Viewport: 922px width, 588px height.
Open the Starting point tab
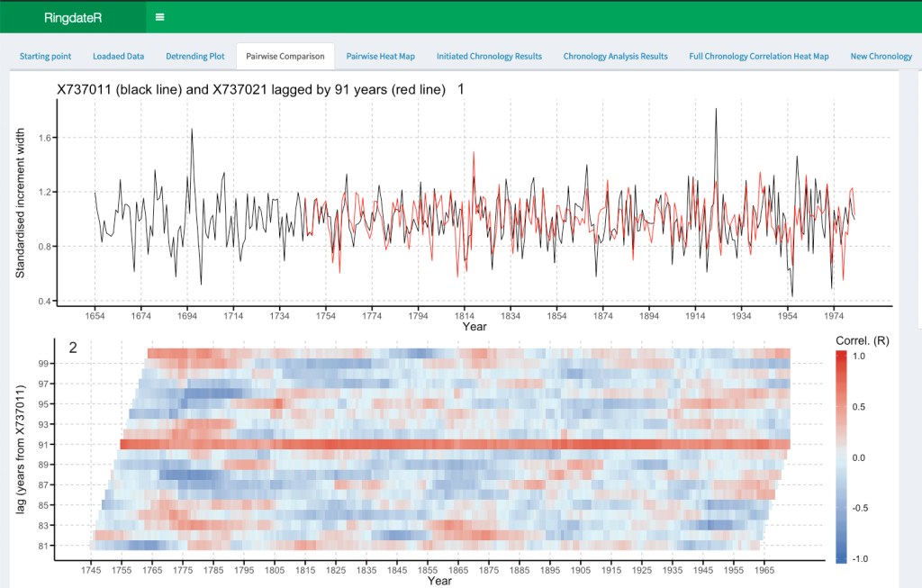click(x=45, y=56)
